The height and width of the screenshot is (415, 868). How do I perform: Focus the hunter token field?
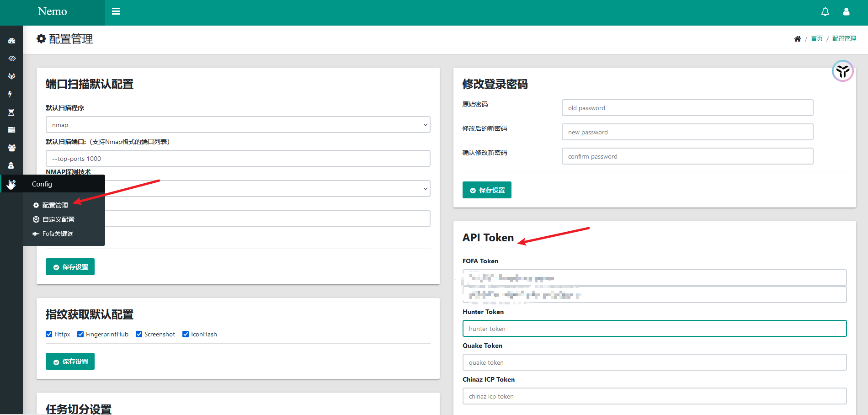[655, 329]
